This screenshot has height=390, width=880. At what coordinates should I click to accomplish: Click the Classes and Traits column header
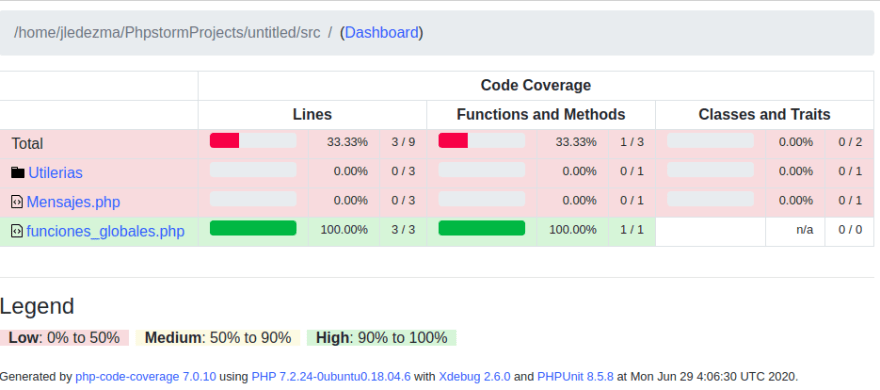[x=764, y=114]
